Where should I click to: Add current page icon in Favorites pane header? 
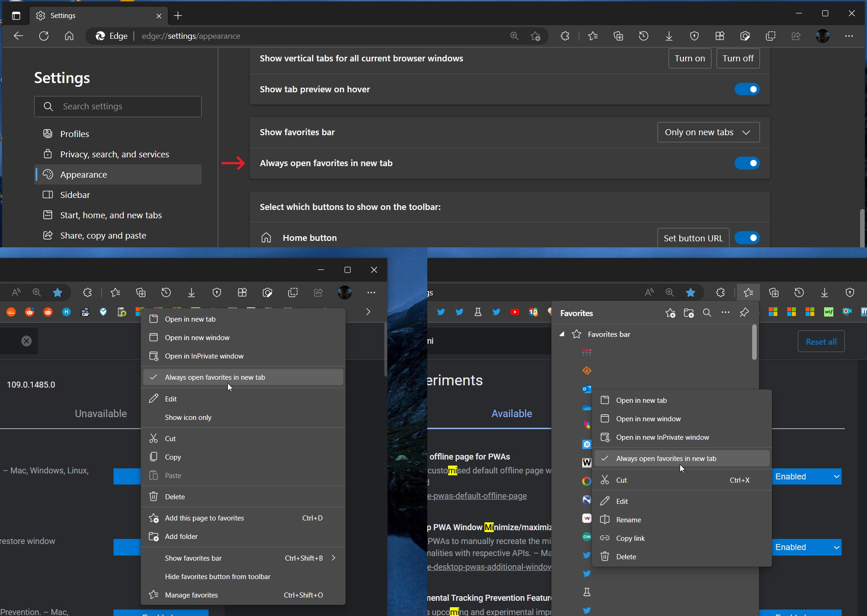670,313
